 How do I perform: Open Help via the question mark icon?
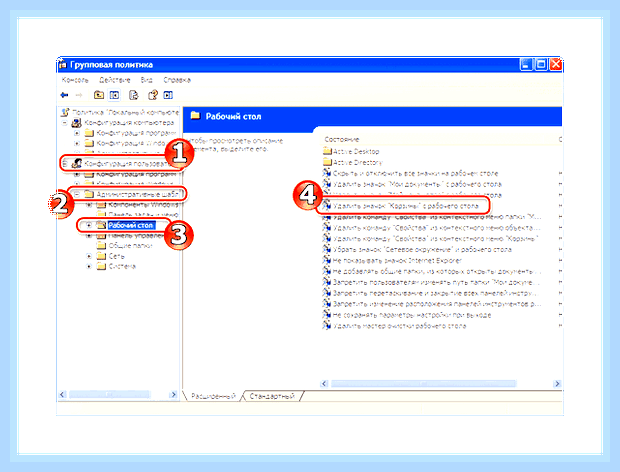tap(153, 95)
